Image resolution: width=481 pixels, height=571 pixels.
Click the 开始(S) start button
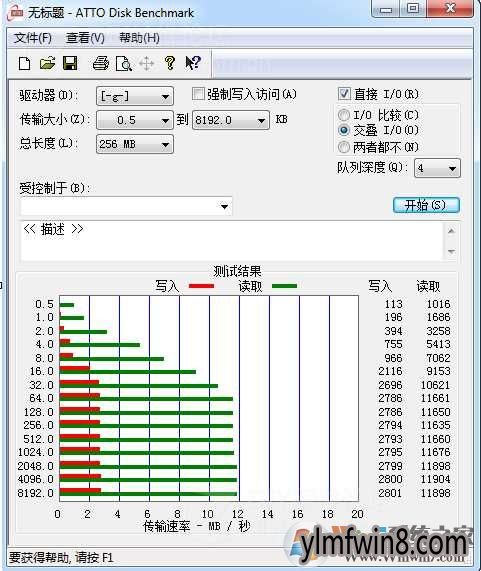click(426, 205)
